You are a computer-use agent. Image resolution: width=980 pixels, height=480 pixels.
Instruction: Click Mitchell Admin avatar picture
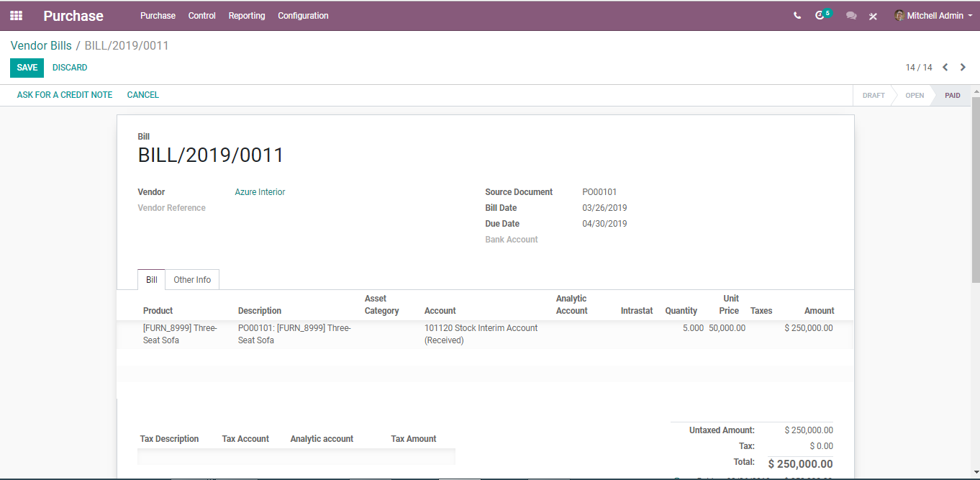pyautogui.click(x=899, y=15)
